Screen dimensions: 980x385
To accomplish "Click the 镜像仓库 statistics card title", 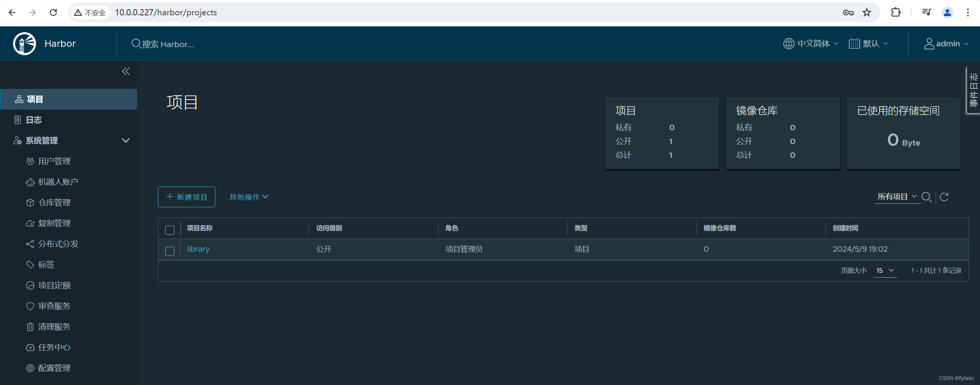I will pyautogui.click(x=757, y=111).
